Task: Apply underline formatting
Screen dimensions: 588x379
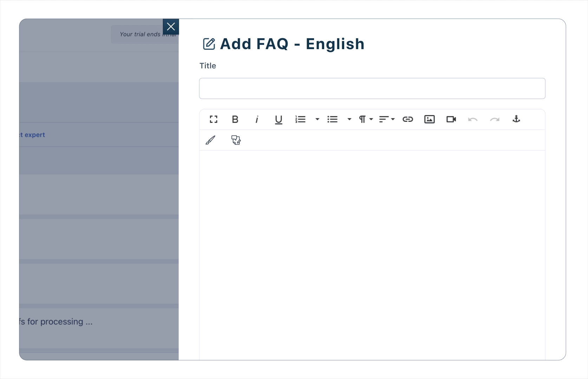Action: tap(279, 120)
